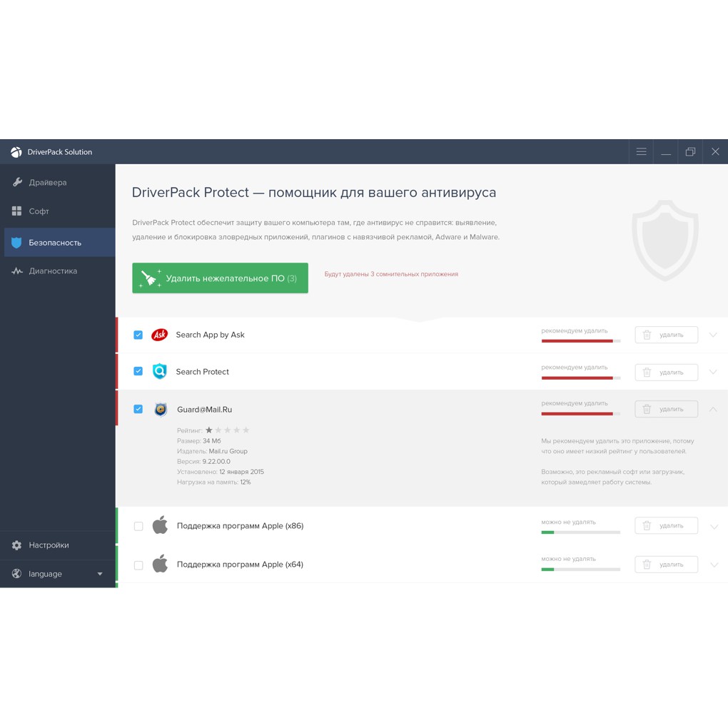Click the DriverPack Solution logo icon
Screen dimensions: 728x728
[16, 152]
